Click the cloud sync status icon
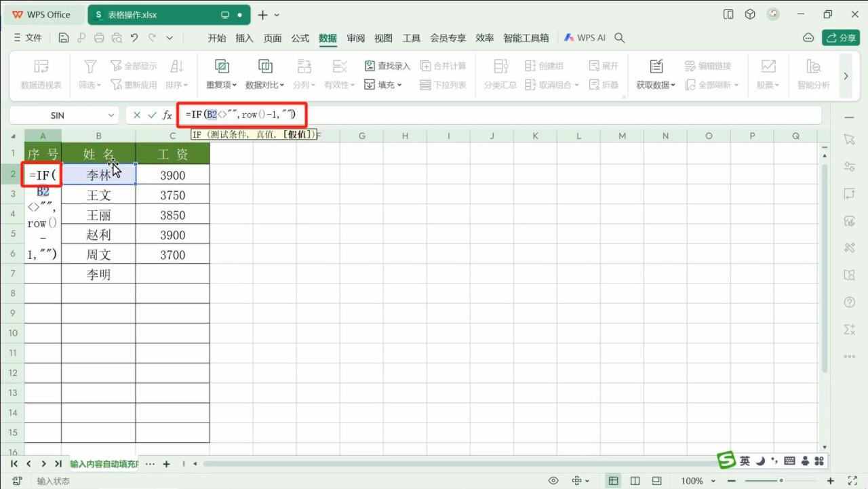 click(808, 38)
